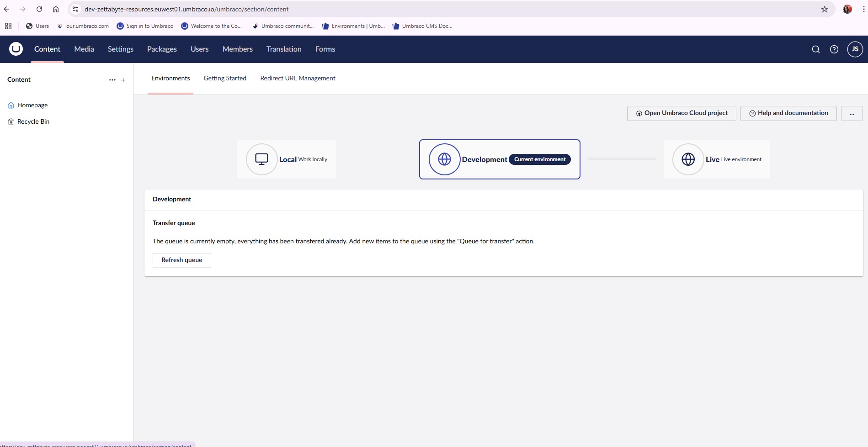Bookmark this page with the star icon
Viewport: 868px width, 447px height.
click(825, 9)
